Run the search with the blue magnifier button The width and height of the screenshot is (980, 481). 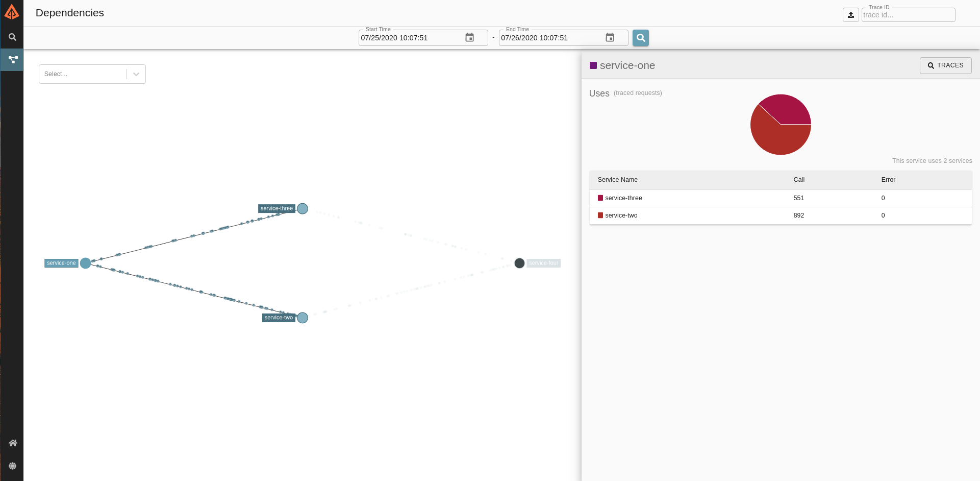[x=640, y=37]
